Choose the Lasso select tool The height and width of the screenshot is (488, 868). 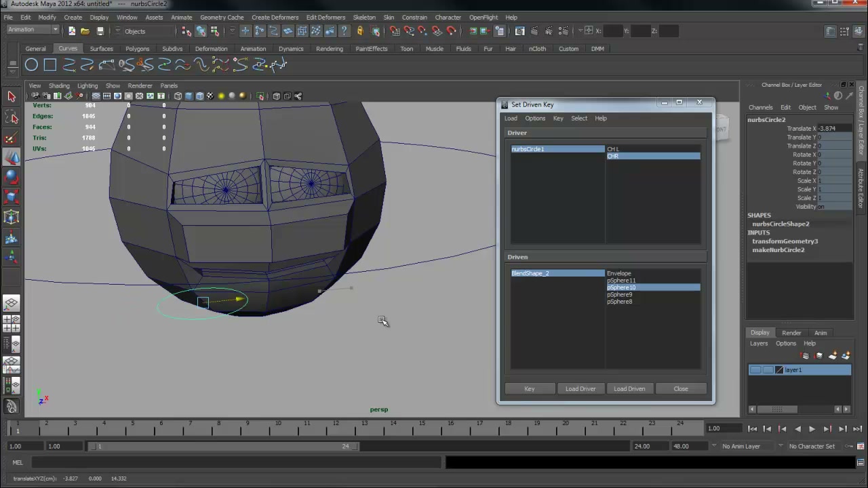pyautogui.click(x=12, y=117)
